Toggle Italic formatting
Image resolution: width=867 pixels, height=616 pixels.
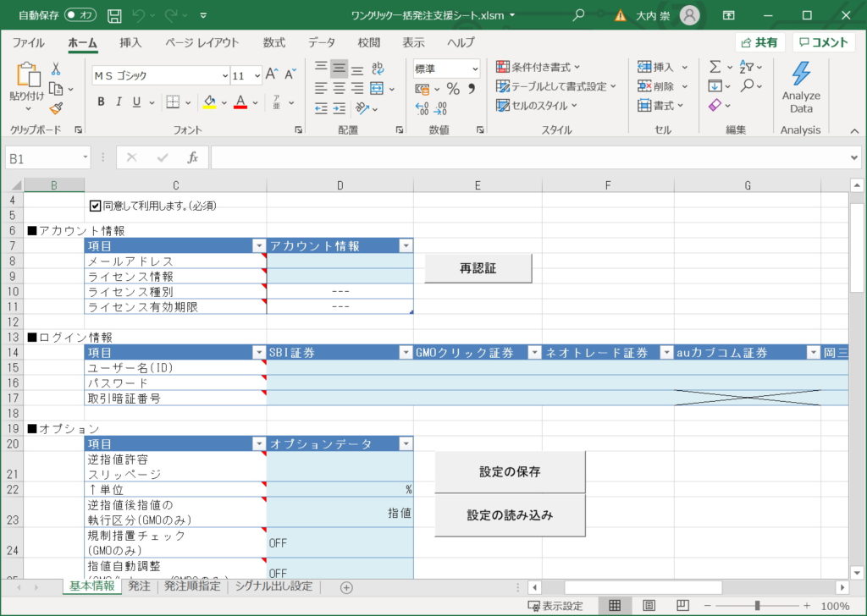(119, 102)
